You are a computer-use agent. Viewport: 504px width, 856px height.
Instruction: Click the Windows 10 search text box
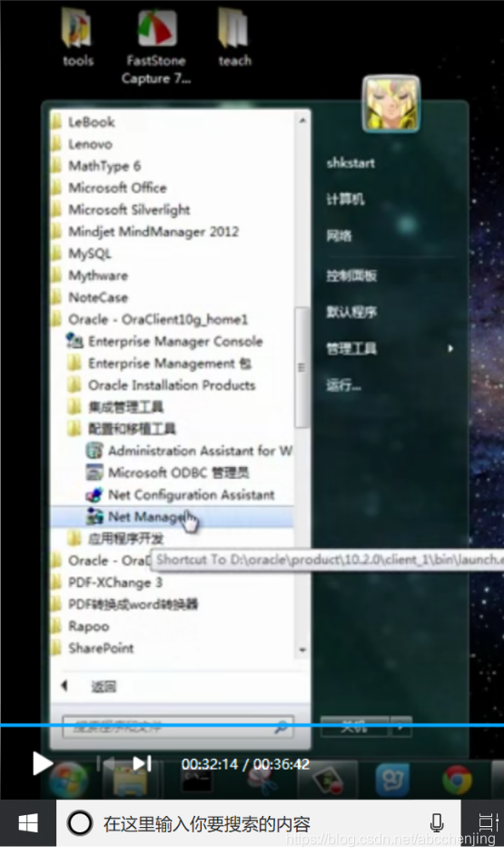259,823
